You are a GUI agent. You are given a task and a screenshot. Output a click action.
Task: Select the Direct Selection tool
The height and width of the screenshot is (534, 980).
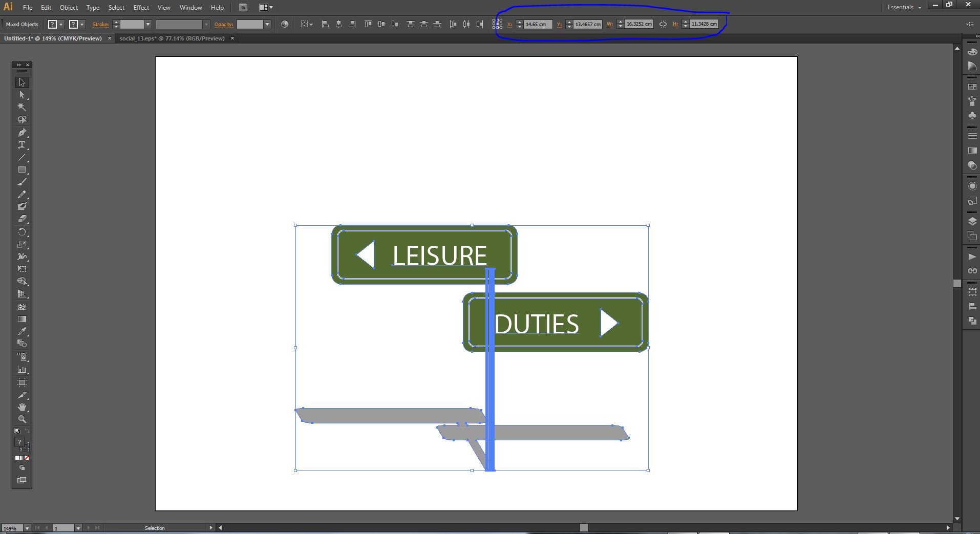tap(22, 95)
